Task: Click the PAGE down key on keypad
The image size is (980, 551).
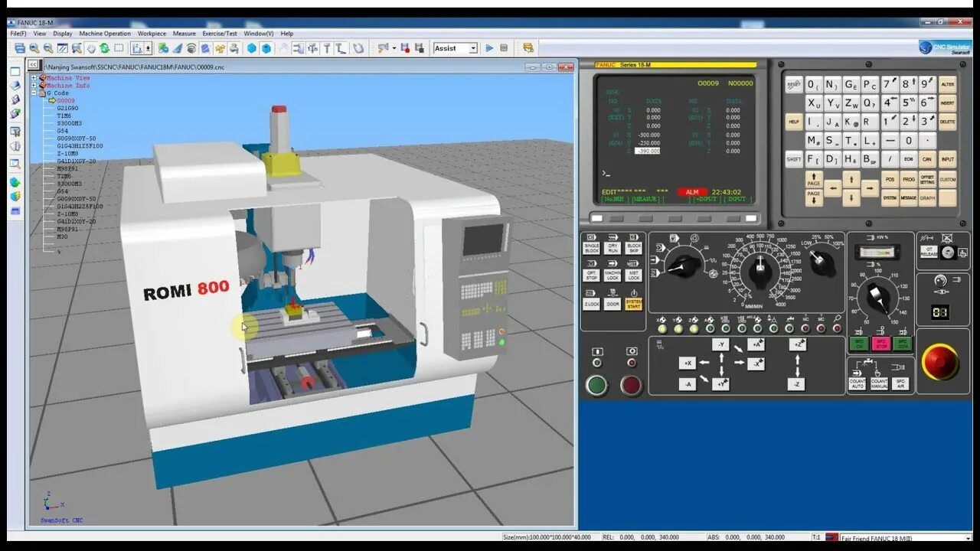Action: [x=813, y=197]
